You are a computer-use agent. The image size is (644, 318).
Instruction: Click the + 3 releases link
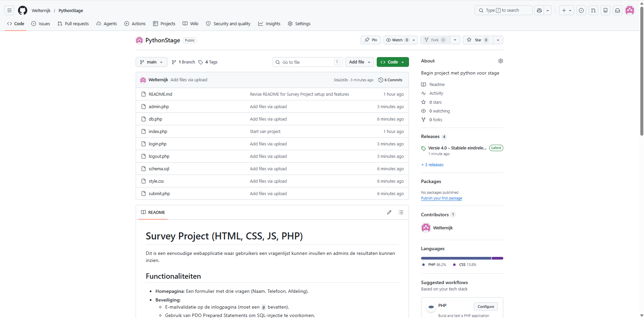(432, 165)
